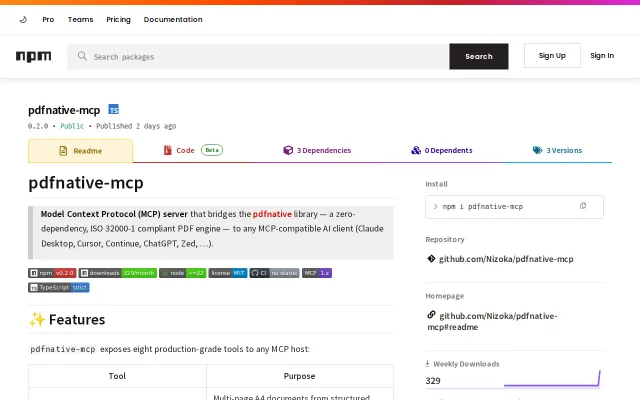The image size is (640, 400).
Task: Switch to the Readme tab
Action: [80, 151]
